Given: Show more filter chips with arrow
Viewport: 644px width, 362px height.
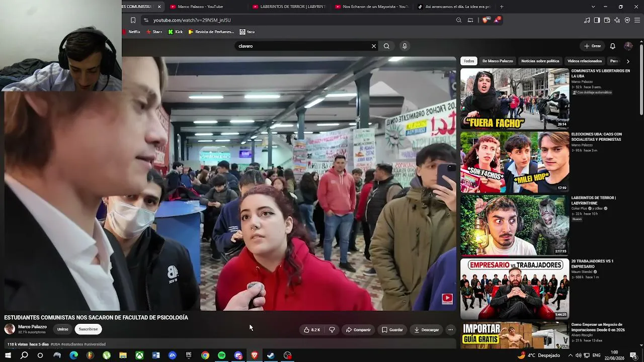Looking at the screenshot, I should (628, 61).
